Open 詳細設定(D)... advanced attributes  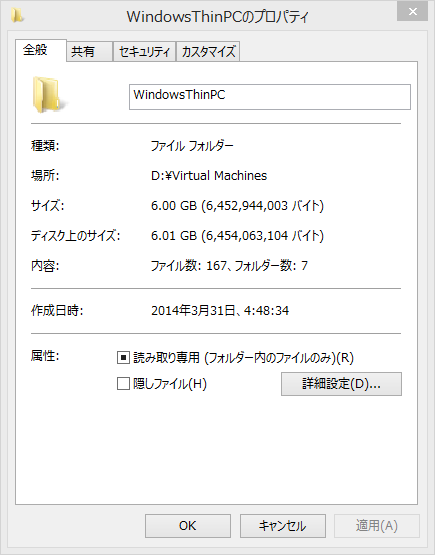point(341,384)
